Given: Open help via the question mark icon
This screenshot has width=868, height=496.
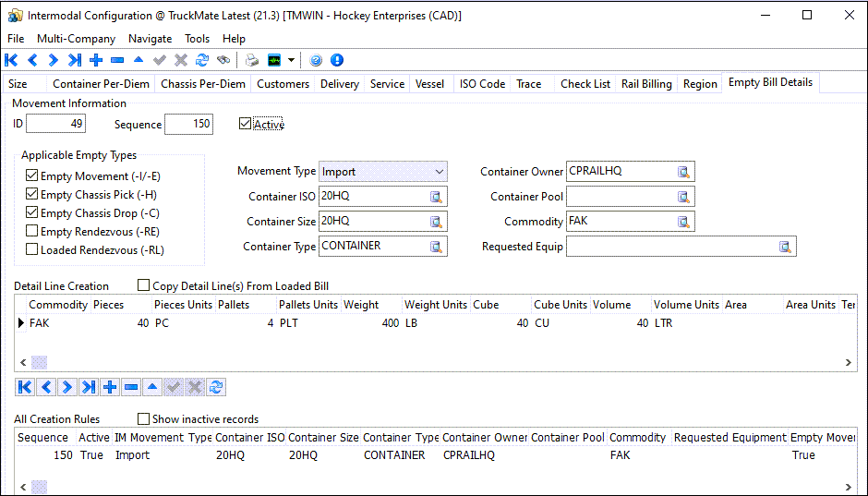Looking at the screenshot, I should pyautogui.click(x=316, y=60).
